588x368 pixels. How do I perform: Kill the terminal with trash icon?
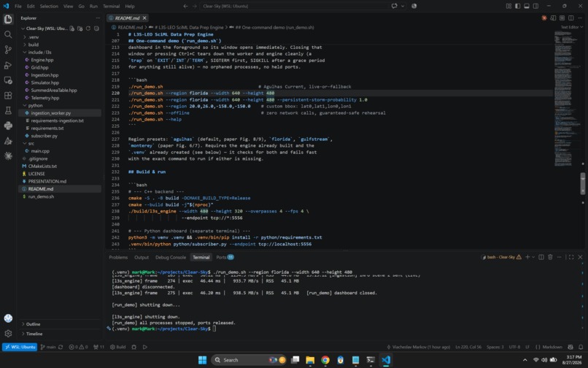tap(550, 257)
